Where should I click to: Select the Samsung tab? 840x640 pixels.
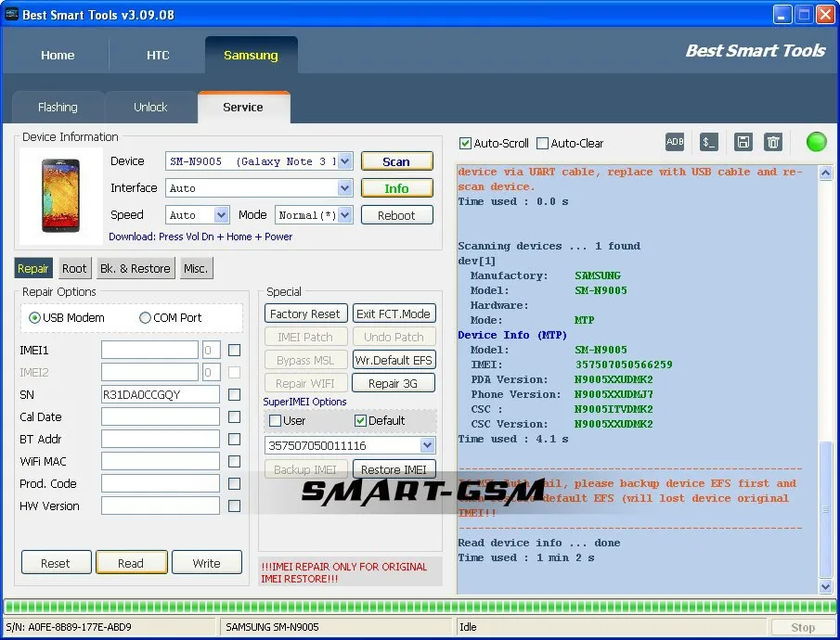(251, 55)
